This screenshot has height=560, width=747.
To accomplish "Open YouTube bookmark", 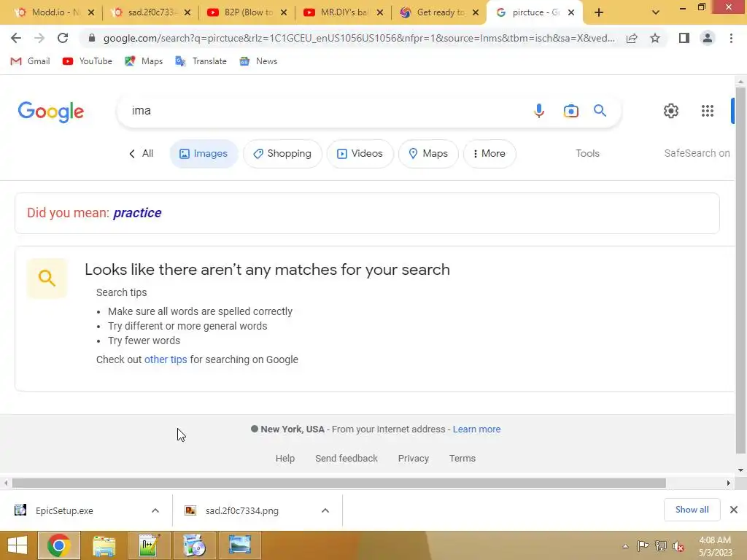I will pos(88,61).
